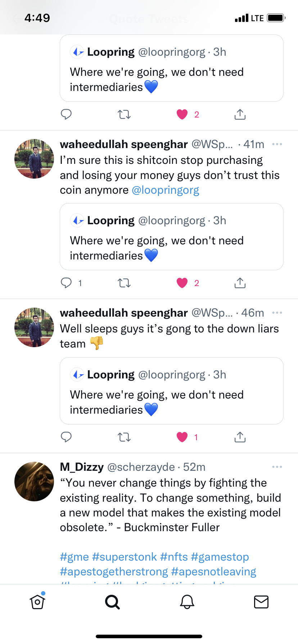Image resolution: width=298 pixels, height=644 pixels.
Task: Reply to the 41m waheedullah speenghar tweet
Action: click(x=67, y=283)
